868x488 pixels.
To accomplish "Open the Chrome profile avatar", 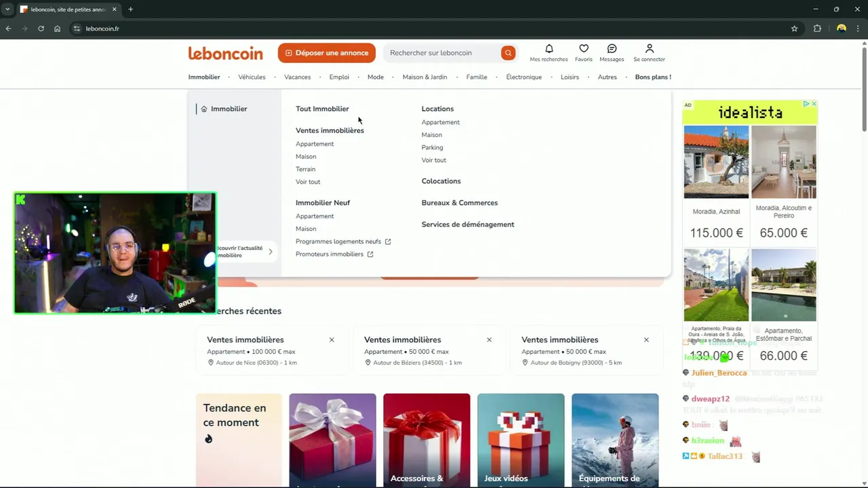I will click(x=842, y=28).
